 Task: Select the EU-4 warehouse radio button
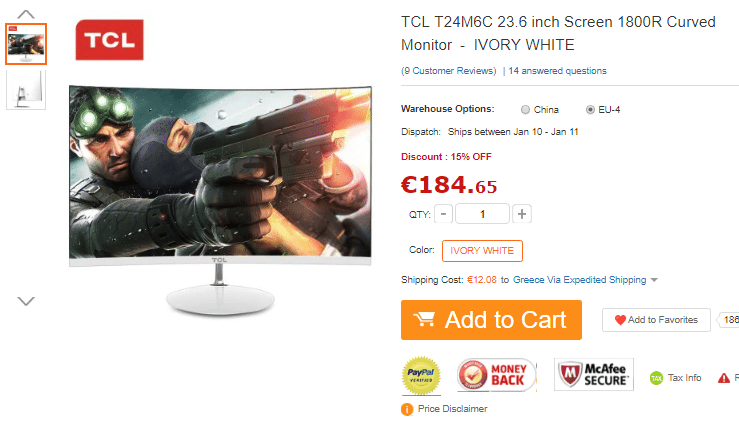pyautogui.click(x=590, y=110)
